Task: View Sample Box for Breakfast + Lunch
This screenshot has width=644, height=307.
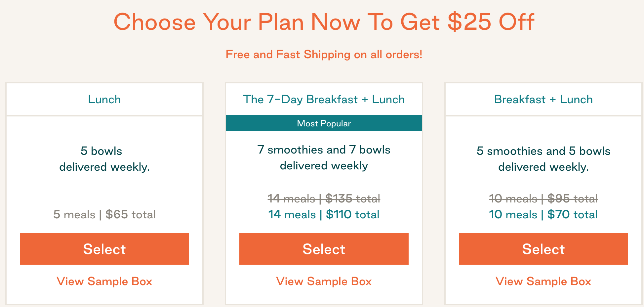Action: pyautogui.click(x=543, y=281)
